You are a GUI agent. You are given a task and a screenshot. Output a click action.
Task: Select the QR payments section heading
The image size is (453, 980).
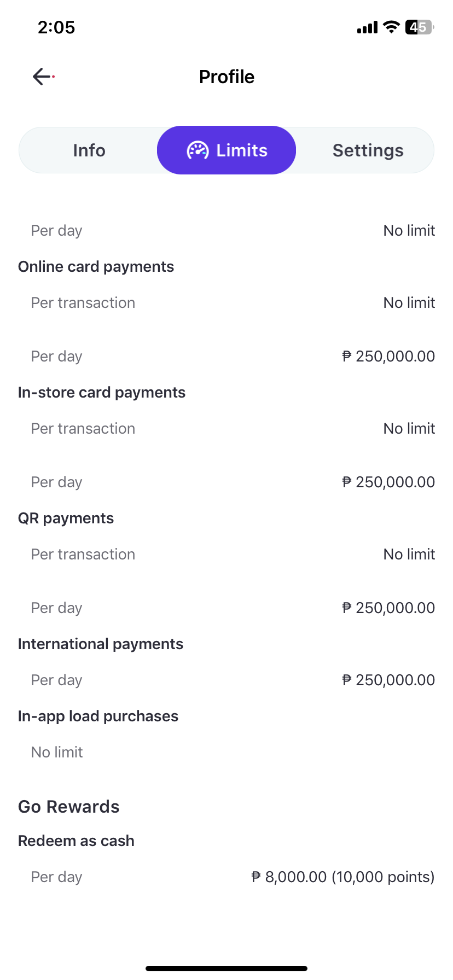[x=66, y=518]
